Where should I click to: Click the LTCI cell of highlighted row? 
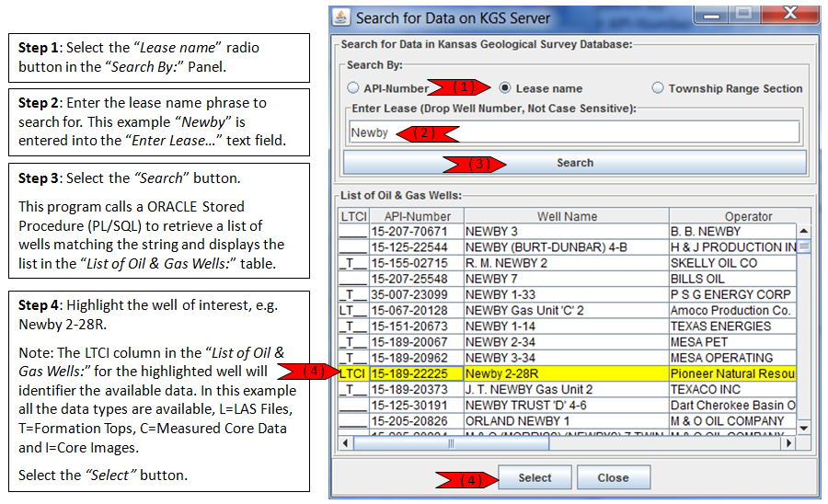tap(353, 373)
